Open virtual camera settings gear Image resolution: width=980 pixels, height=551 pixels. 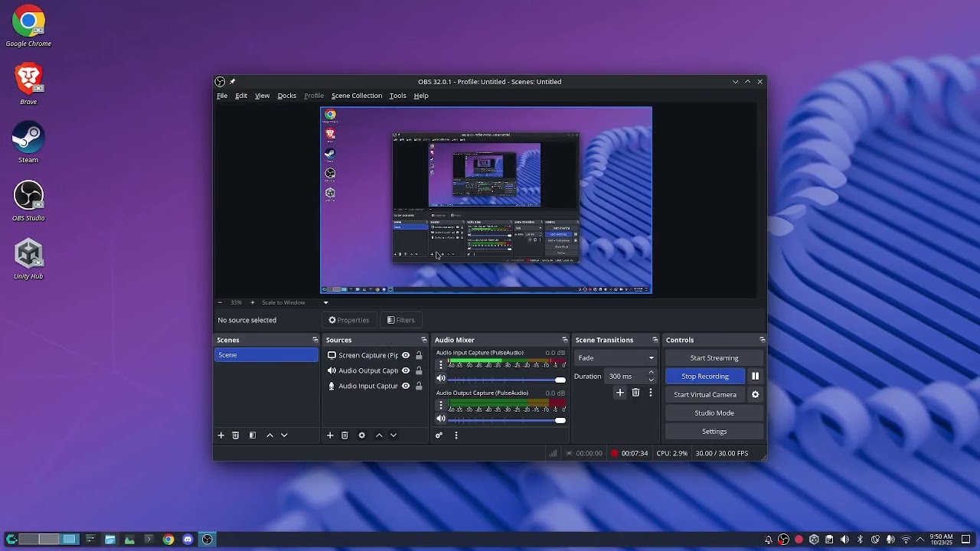pyautogui.click(x=755, y=395)
